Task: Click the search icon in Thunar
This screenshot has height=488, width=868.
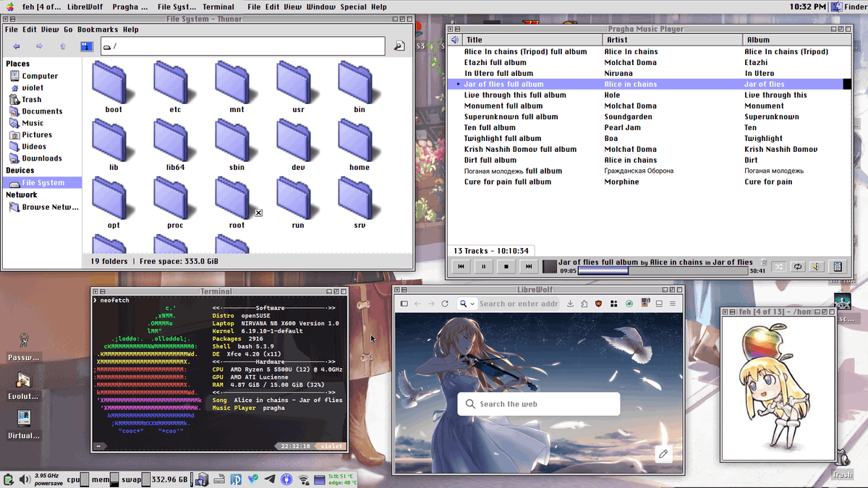Action: point(399,46)
